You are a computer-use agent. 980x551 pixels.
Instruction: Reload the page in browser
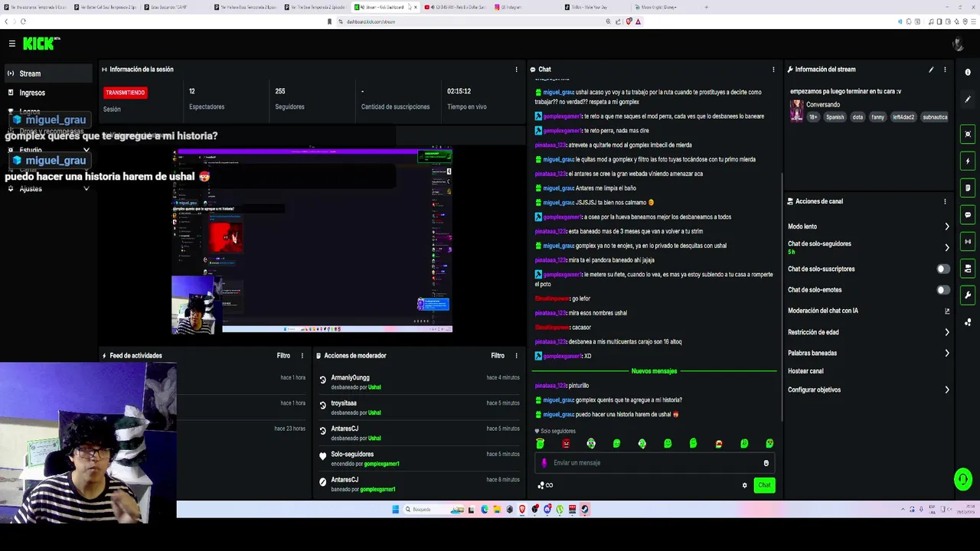point(23,21)
